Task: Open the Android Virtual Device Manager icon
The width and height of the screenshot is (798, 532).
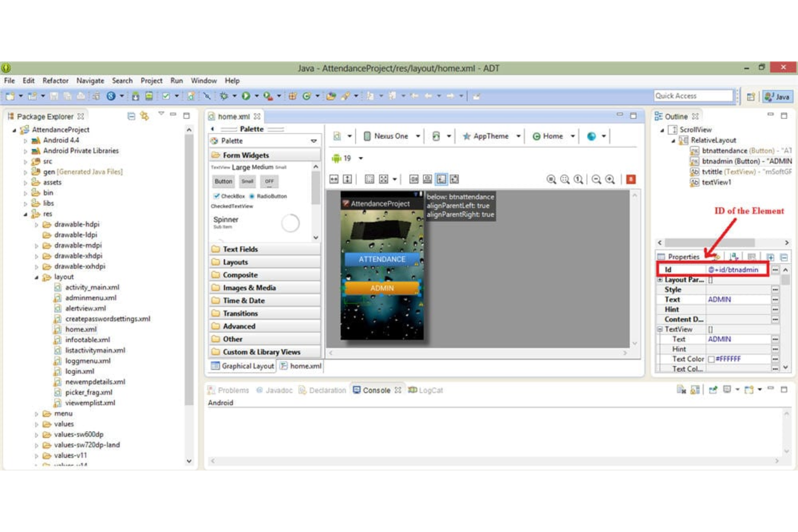Action: point(149,96)
